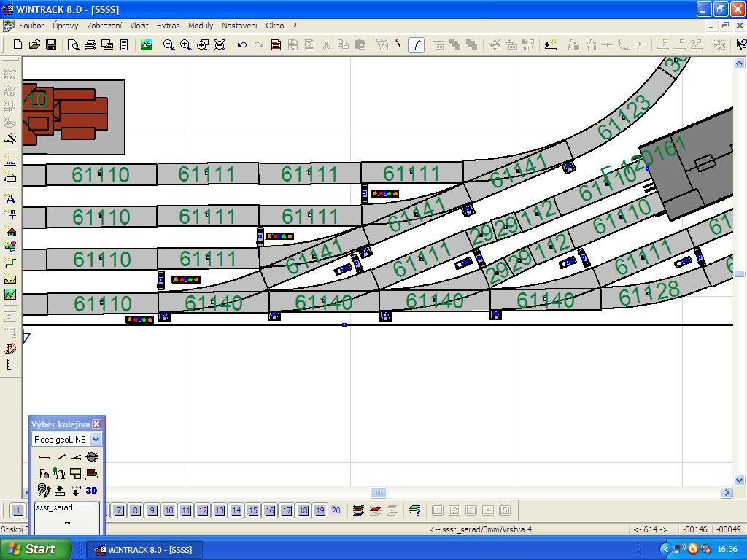Image resolution: width=747 pixels, height=560 pixels.
Task: Click the Zoom in magnifier icon
Action: 186,45
